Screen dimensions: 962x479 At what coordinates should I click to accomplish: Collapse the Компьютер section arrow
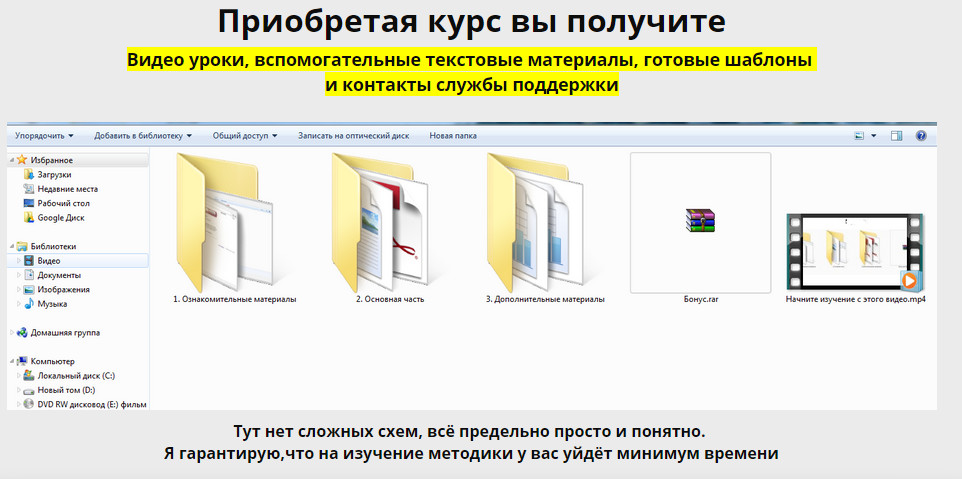click(x=12, y=361)
